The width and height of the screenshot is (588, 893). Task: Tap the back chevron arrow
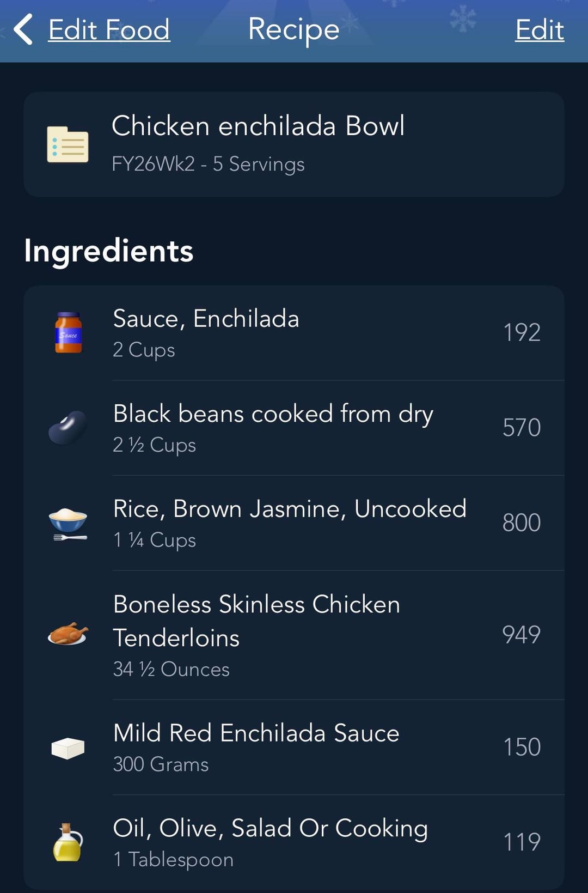[23, 29]
